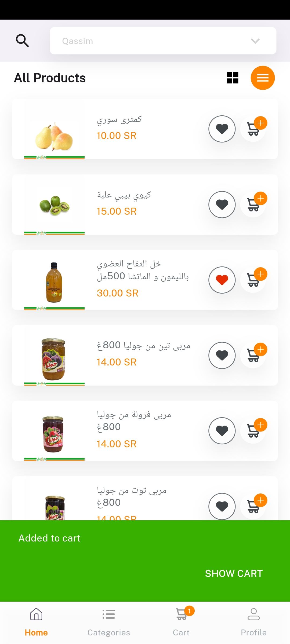Add Julia fig jam to cart

[253, 355]
